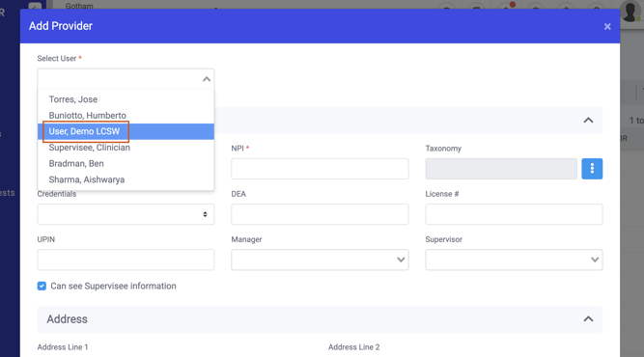This screenshot has width=644, height=357.
Task: Open the Credentials select box
Action: tap(126, 214)
